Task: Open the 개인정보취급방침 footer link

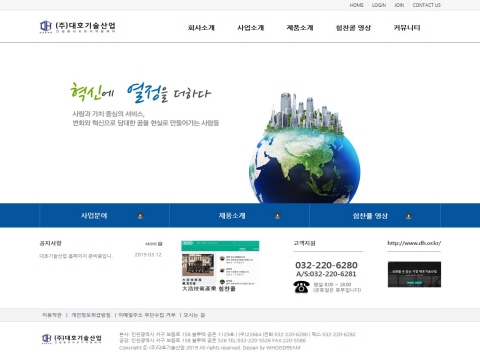Action: pos(91,315)
